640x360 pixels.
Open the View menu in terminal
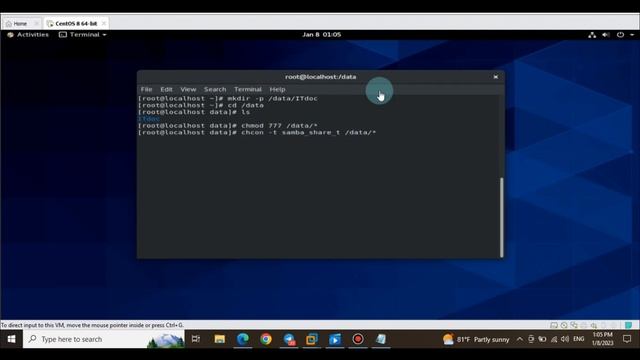click(188, 89)
